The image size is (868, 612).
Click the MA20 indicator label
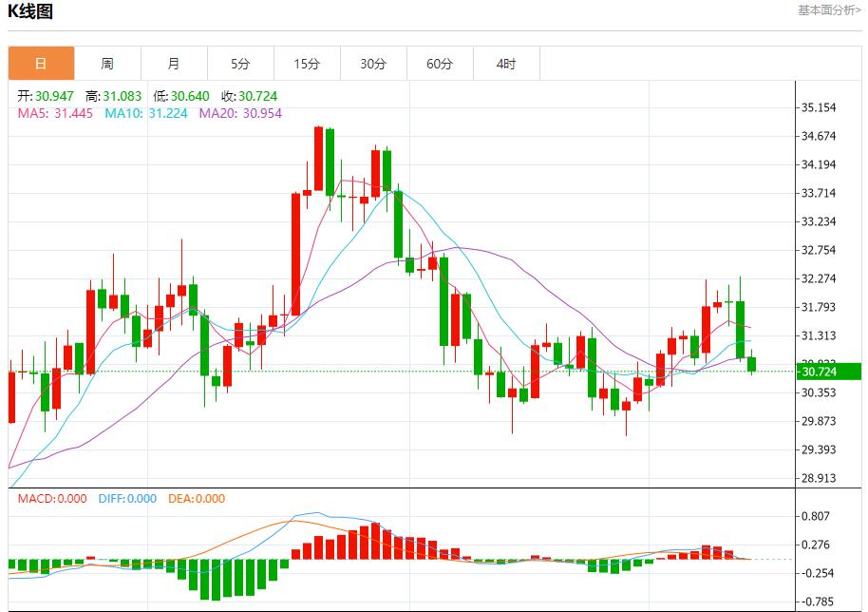click(x=240, y=113)
